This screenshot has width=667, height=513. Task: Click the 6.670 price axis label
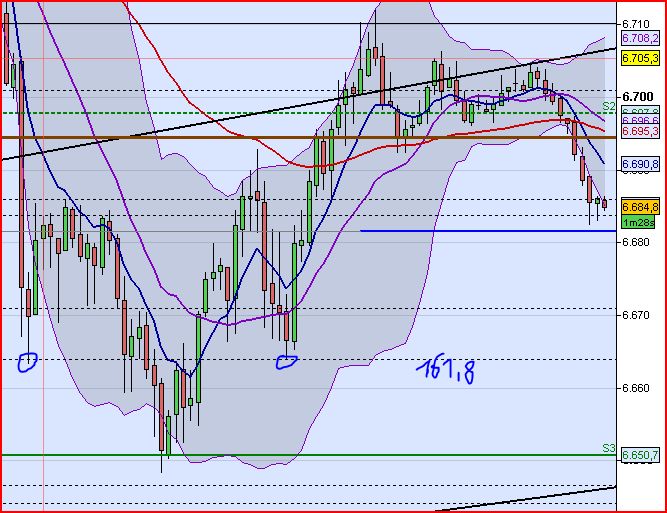636,315
